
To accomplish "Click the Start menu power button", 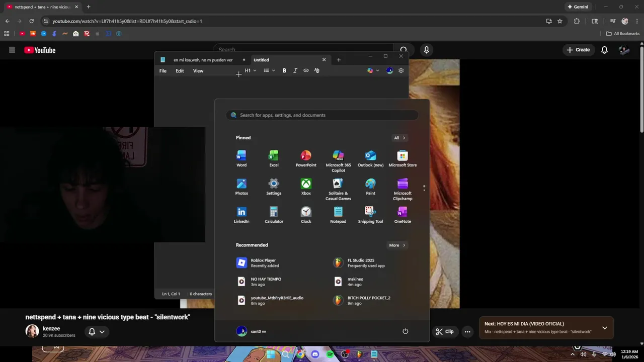I will pos(405,331).
